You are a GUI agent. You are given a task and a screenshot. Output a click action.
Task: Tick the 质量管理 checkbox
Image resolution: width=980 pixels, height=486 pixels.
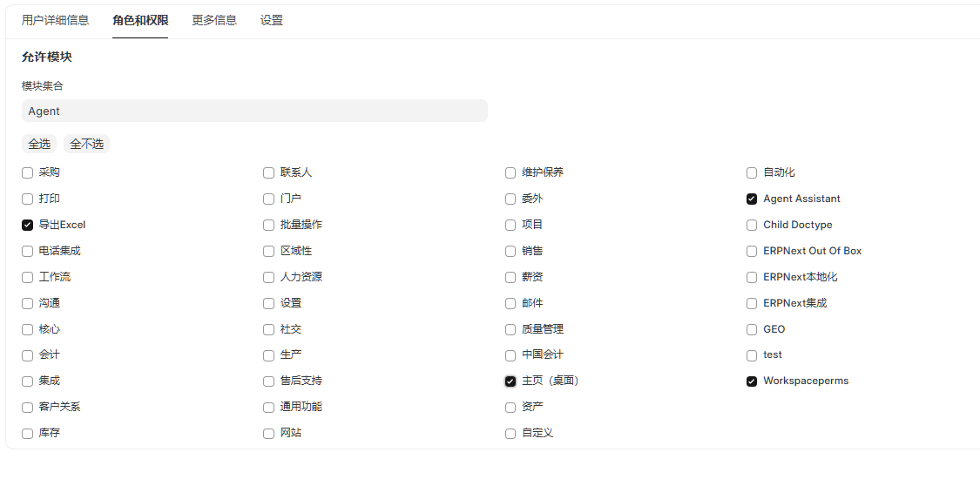click(510, 330)
